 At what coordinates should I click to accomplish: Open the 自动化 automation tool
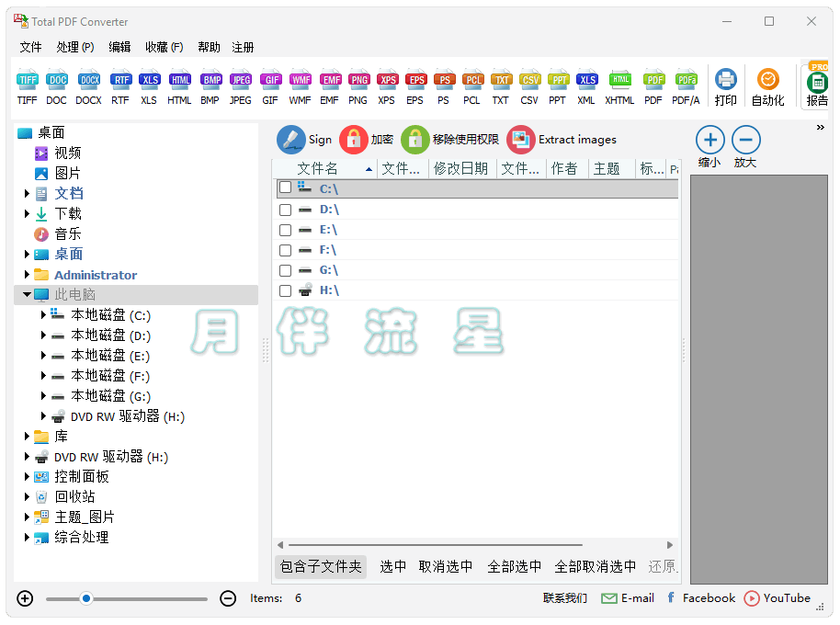(x=767, y=87)
